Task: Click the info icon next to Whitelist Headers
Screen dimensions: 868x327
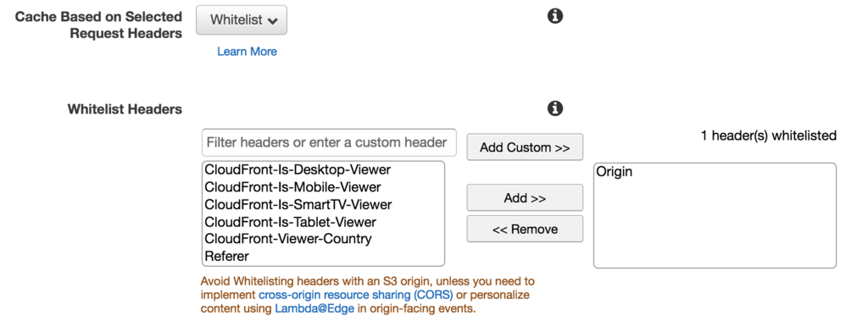Action: (554, 108)
